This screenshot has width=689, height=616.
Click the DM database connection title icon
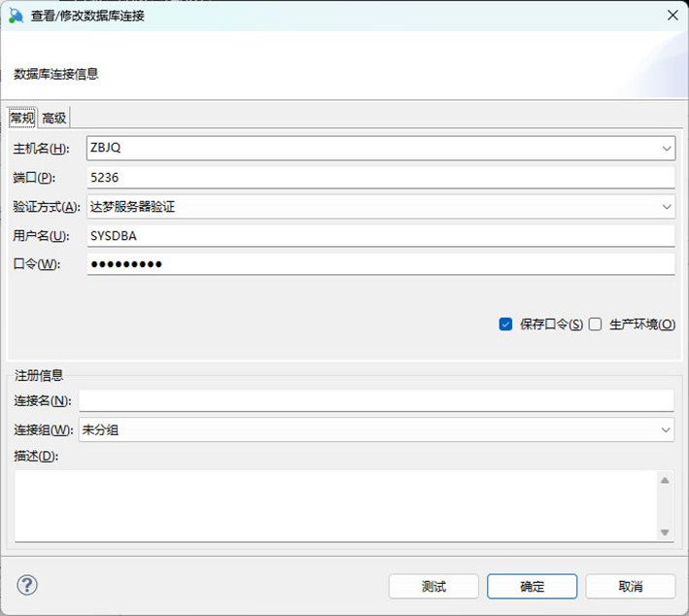(16, 16)
